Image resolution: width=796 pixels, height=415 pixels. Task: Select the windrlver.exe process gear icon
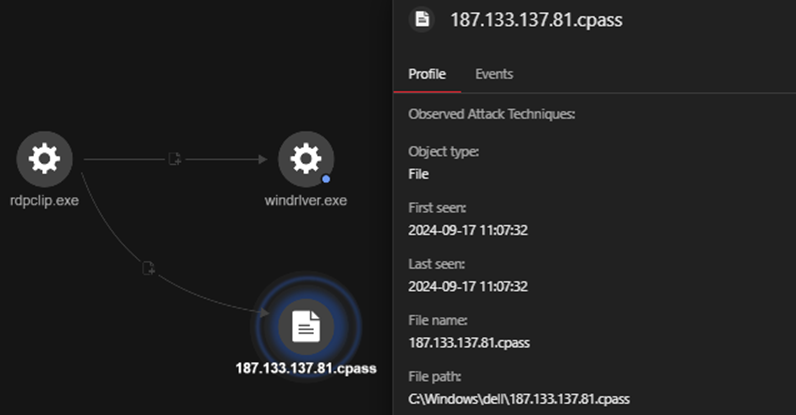pos(305,159)
